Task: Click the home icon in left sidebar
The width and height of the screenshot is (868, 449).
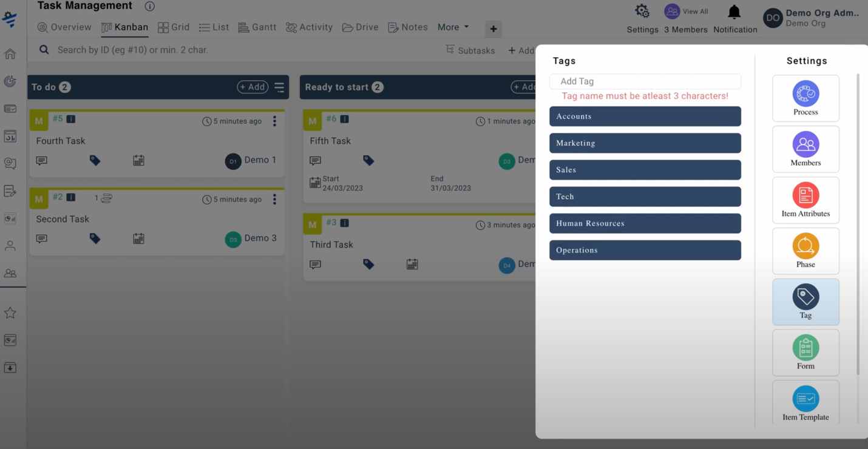Action: (x=10, y=54)
